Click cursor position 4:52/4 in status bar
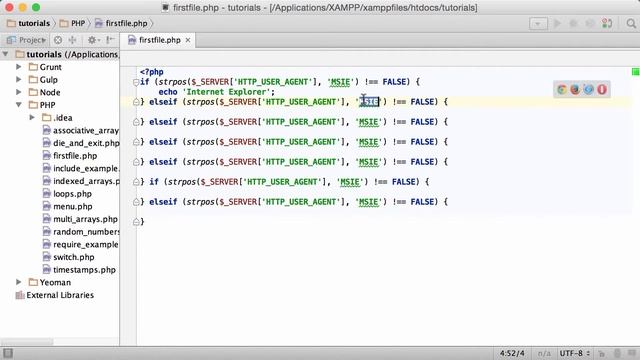Screen dimensions: 640x360 pos(512,353)
